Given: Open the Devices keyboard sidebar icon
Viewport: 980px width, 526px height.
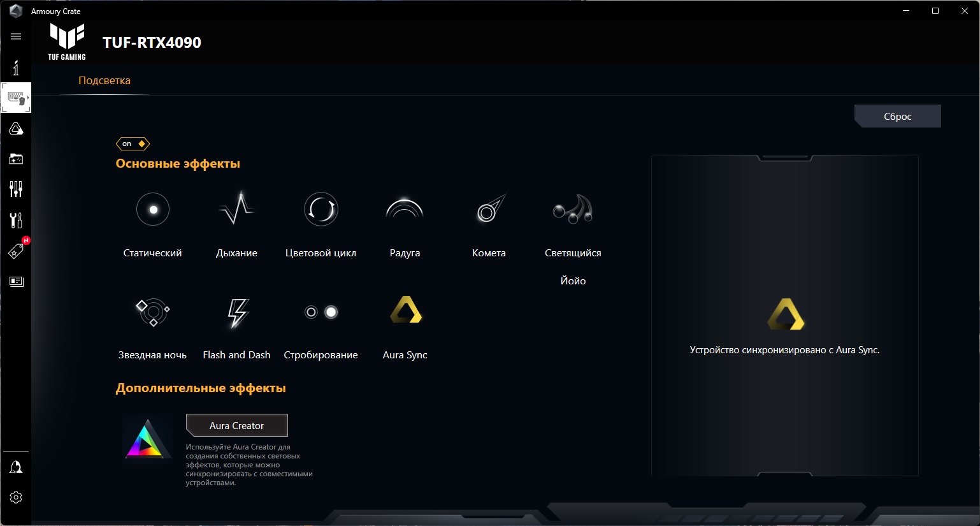Looking at the screenshot, I should tap(16, 98).
